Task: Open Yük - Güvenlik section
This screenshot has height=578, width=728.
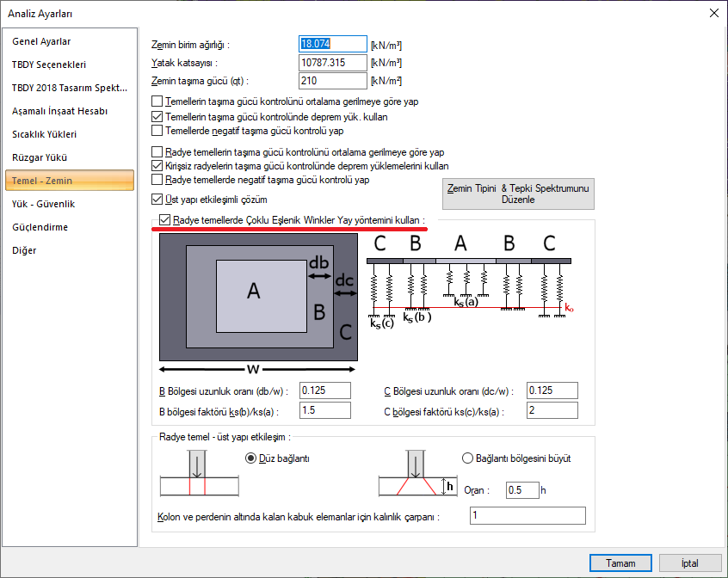Action: pyautogui.click(x=70, y=204)
